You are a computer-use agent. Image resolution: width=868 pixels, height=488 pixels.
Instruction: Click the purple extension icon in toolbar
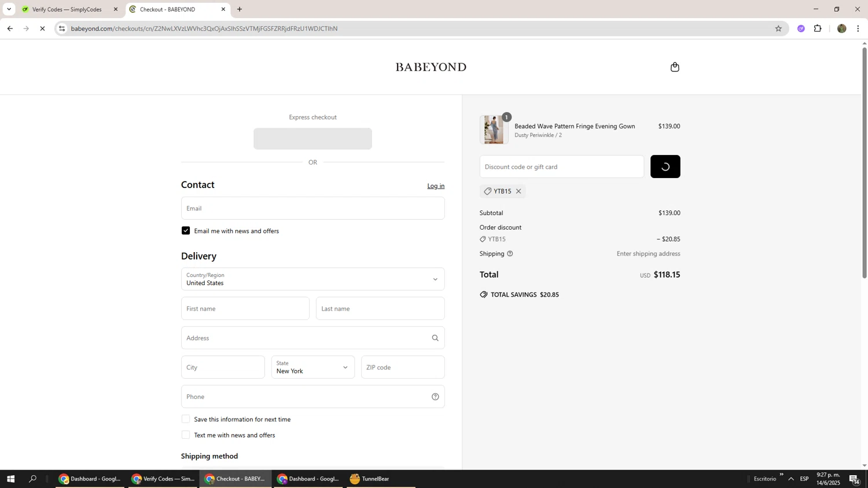point(801,28)
